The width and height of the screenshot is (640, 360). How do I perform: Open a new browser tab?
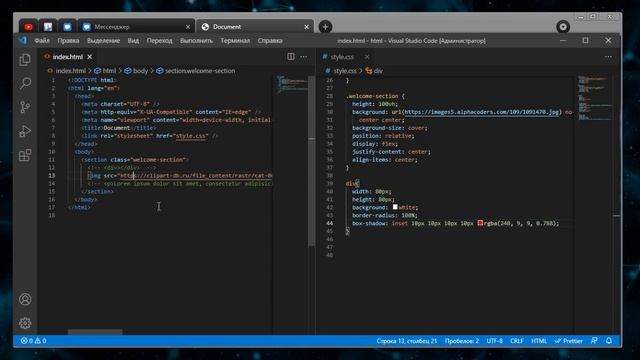tap(325, 27)
